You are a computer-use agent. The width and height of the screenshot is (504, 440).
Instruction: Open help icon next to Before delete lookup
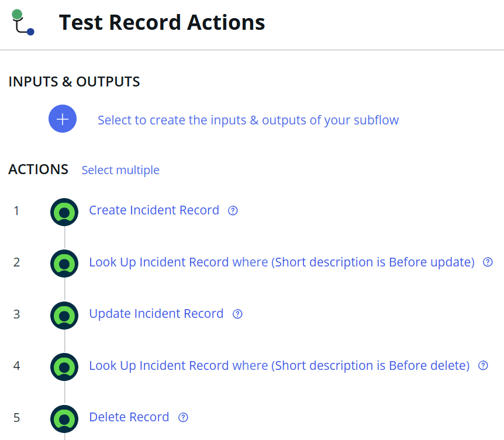coord(483,366)
